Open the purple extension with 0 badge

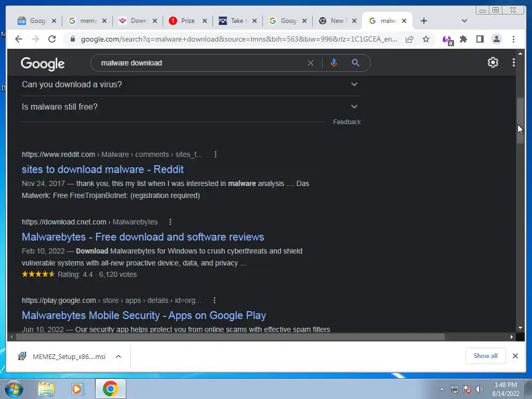click(447, 39)
